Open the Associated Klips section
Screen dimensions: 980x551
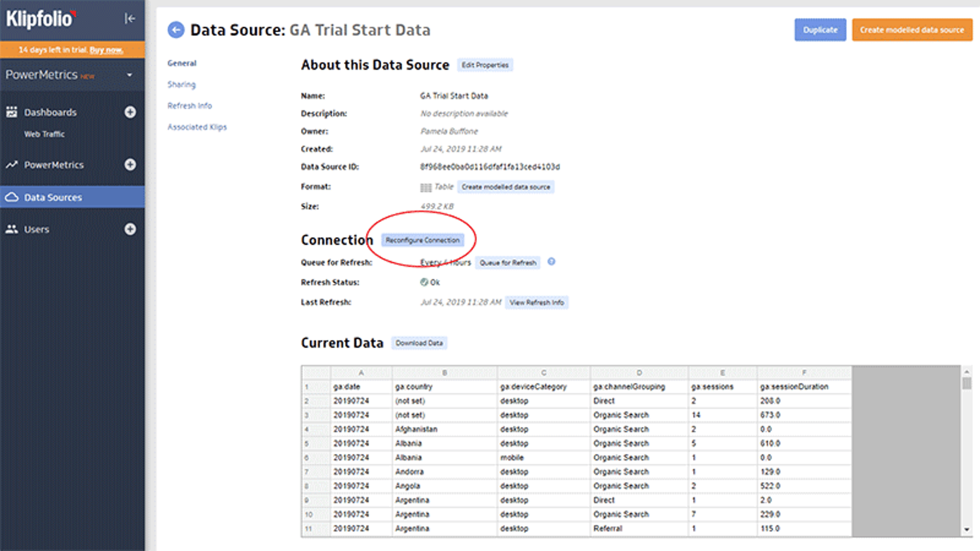pyautogui.click(x=197, y=127)
